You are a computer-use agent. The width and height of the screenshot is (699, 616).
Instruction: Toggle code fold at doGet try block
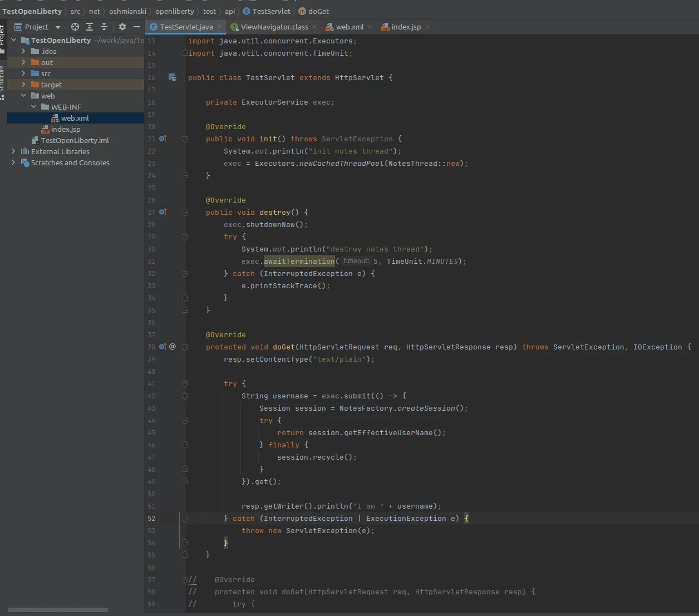(185, 383)
